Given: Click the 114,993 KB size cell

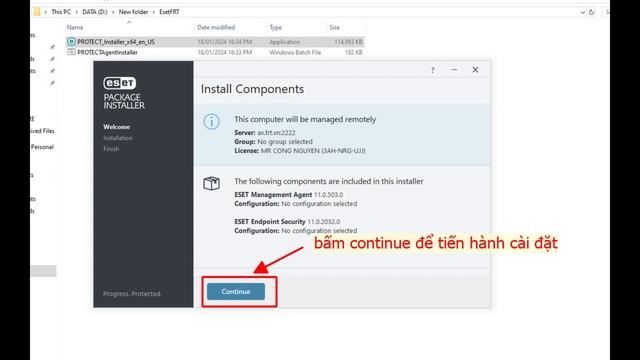Looking at the screenshot, I should pyautogui.click(x=348, y=42).
